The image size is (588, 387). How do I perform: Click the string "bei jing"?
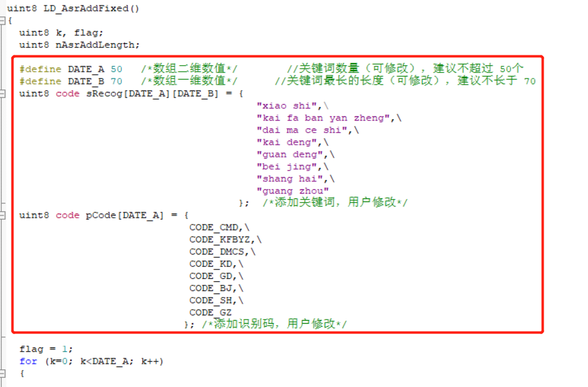click(x=286, y=167)
